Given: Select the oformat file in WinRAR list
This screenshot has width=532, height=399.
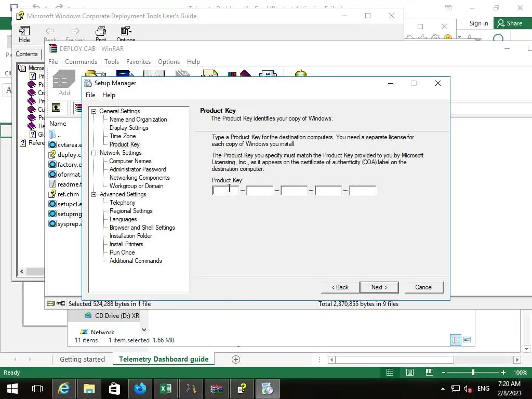Looking at the screenshot, I should [65, 175].
